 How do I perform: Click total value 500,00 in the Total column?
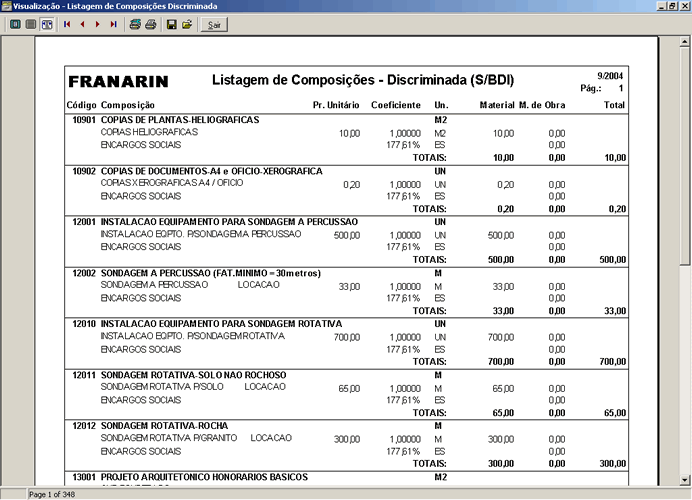[x=613, y=260]
